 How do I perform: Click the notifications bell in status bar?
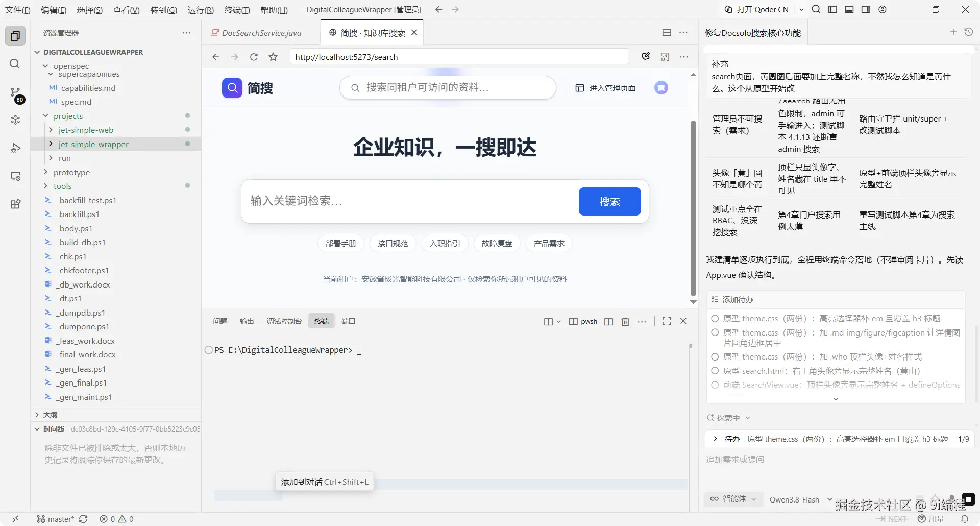[x=965, y=519]
